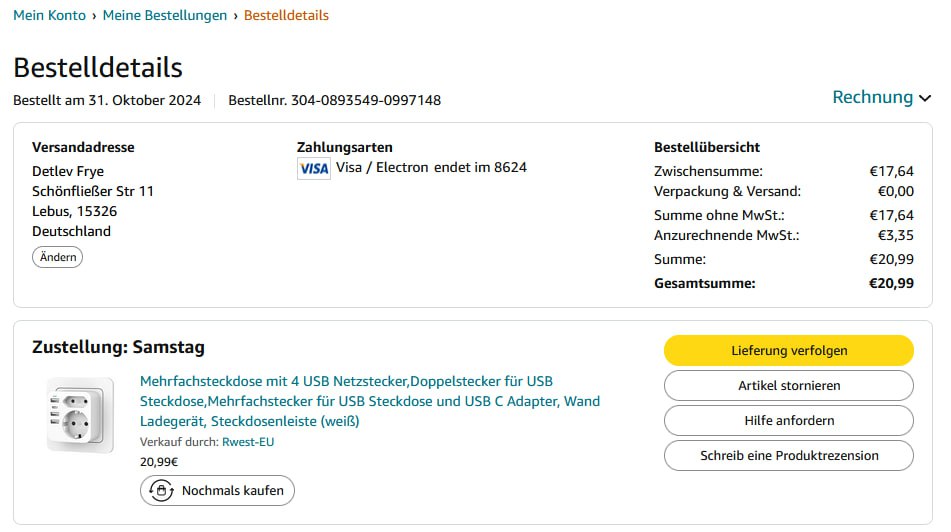Track delivery with Lieferung verfolgen
The width and height of the screenshot is (951, 532).
pos(788,350)
